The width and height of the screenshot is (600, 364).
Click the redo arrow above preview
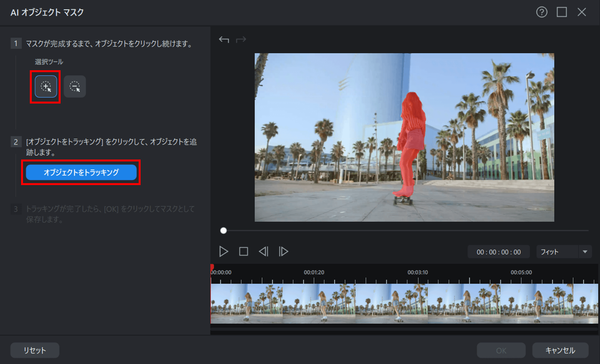coord(241,40)
